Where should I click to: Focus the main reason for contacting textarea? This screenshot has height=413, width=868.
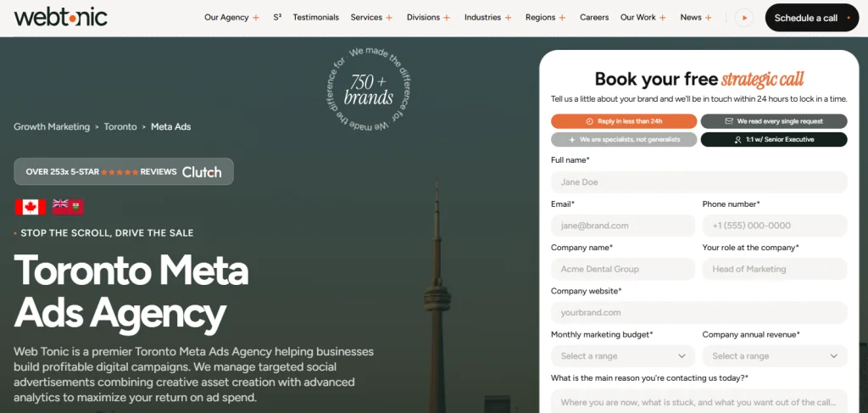pos(698,401)
